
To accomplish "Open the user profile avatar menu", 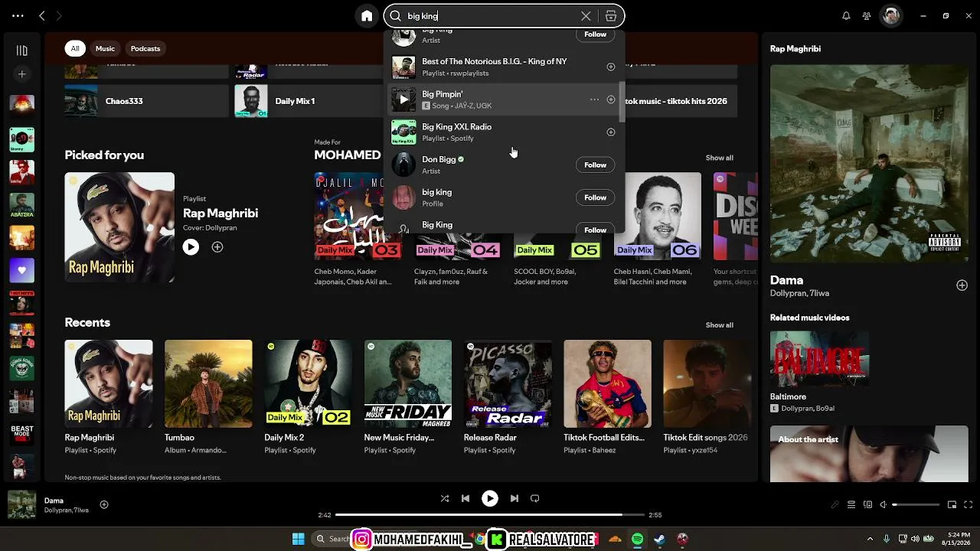I will 890,15.
